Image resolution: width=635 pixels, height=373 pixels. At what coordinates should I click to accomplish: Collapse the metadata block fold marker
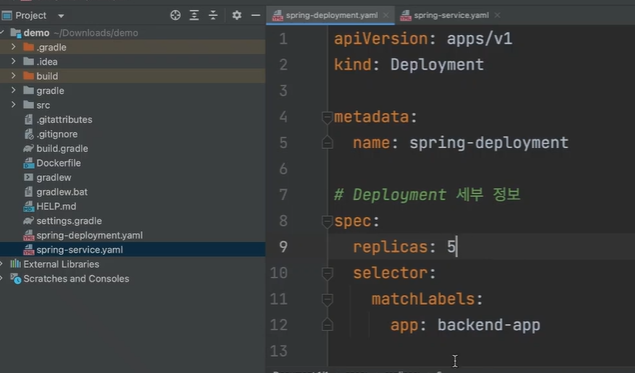tap(327, 117)
